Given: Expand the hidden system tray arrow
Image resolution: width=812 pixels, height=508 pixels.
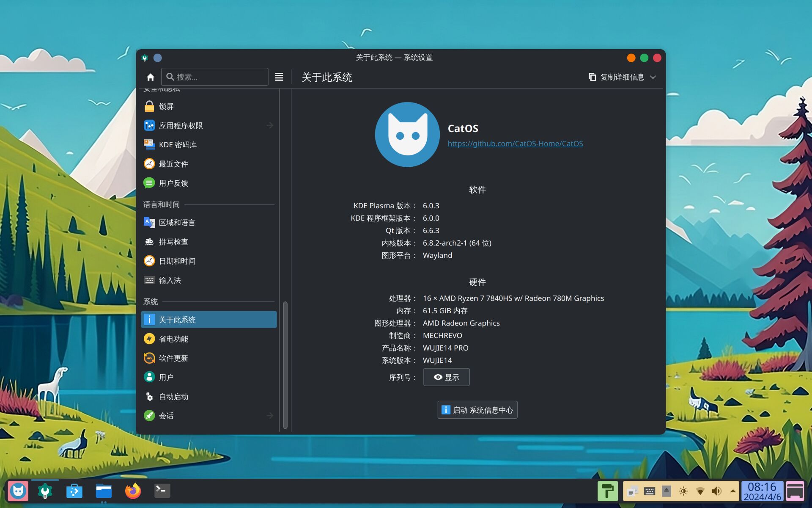Looking at the screenshot, I should (733, 491).
